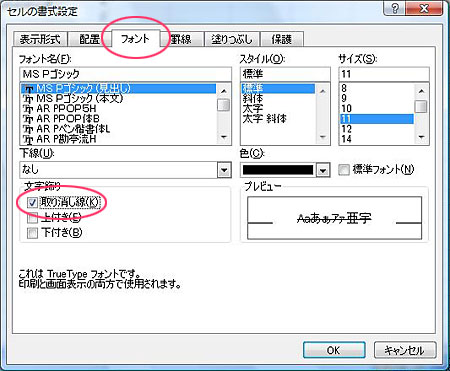This screenshot has height=371, width=450.
Task: Click TrueType icon beside AR PPOP体B
Action: [x=28, y=119]
